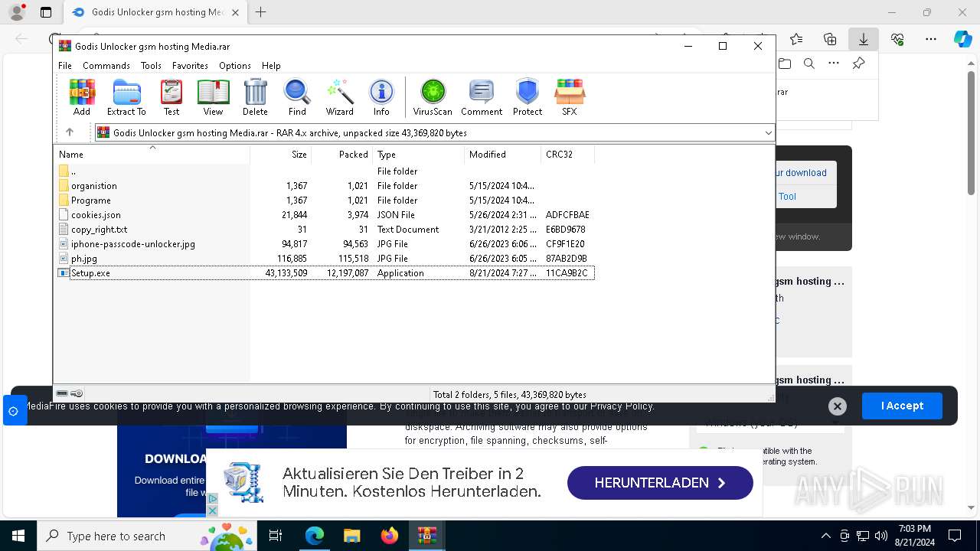Sort files by Name column header
980x551 pixels.
(x=152, y=155)
